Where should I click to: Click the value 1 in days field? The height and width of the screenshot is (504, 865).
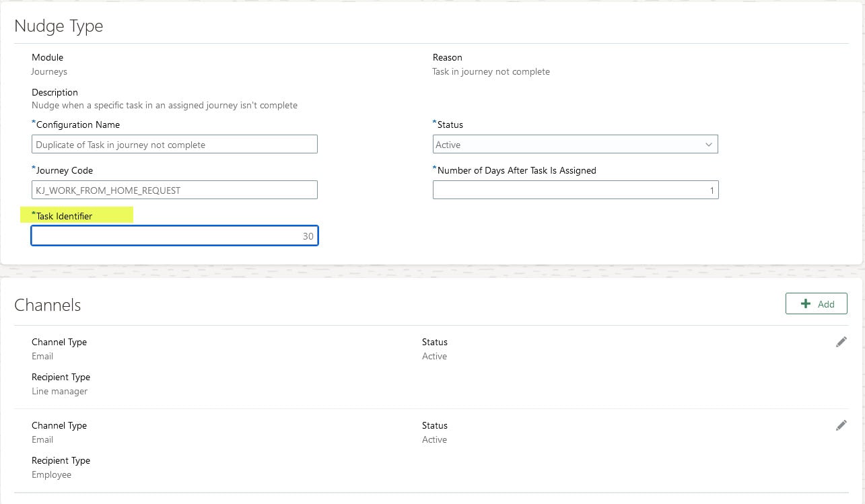click(x=711, y=190)
